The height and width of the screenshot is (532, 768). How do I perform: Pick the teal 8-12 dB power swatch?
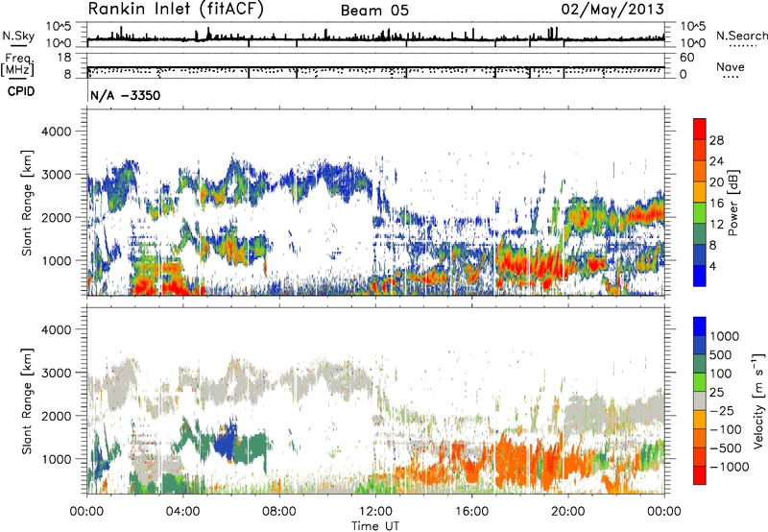700,234
